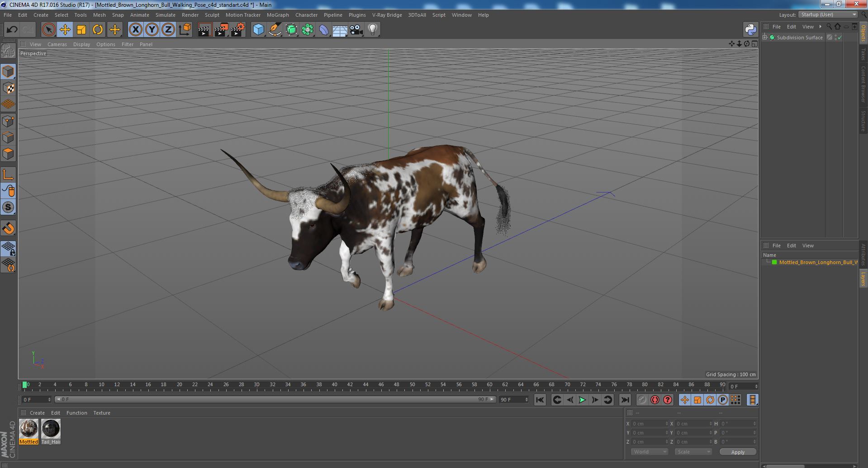Select the Live Selection tool
This screenshot has width=868, height=468.
point(48,30)
